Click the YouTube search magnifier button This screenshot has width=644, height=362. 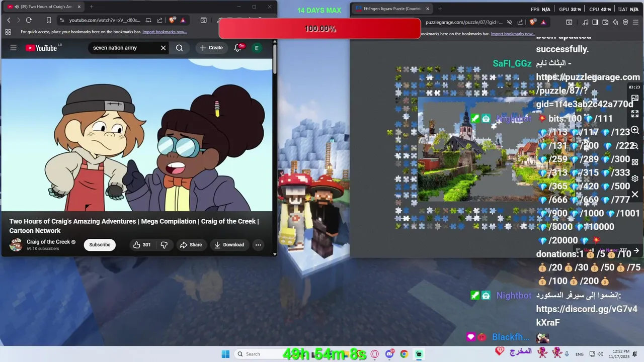pos(180,48)
